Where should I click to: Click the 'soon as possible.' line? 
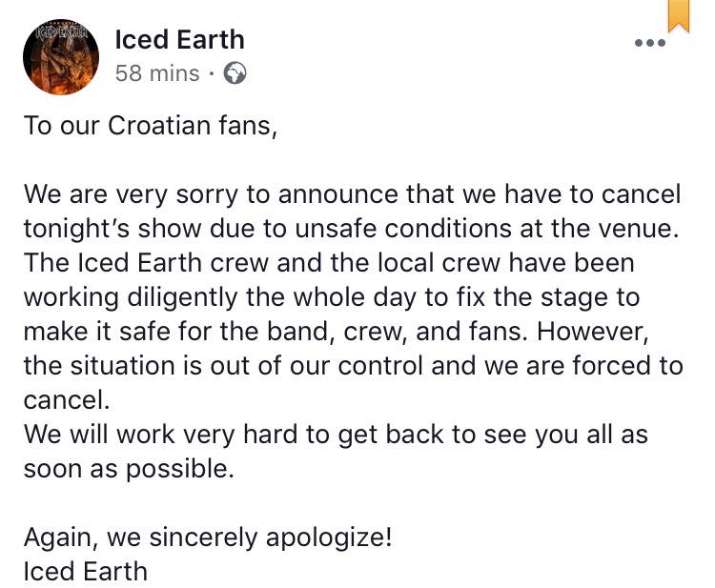(x=129, y=469)
